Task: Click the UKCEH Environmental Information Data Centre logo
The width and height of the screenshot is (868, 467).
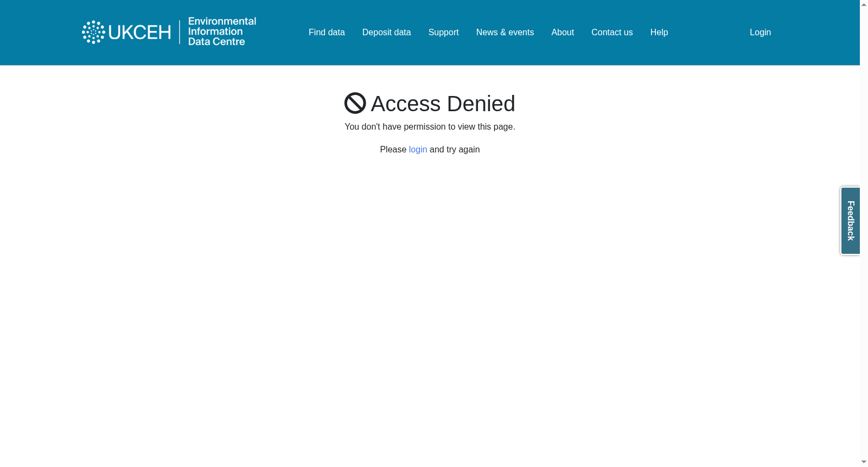Action: coord(169,32)
